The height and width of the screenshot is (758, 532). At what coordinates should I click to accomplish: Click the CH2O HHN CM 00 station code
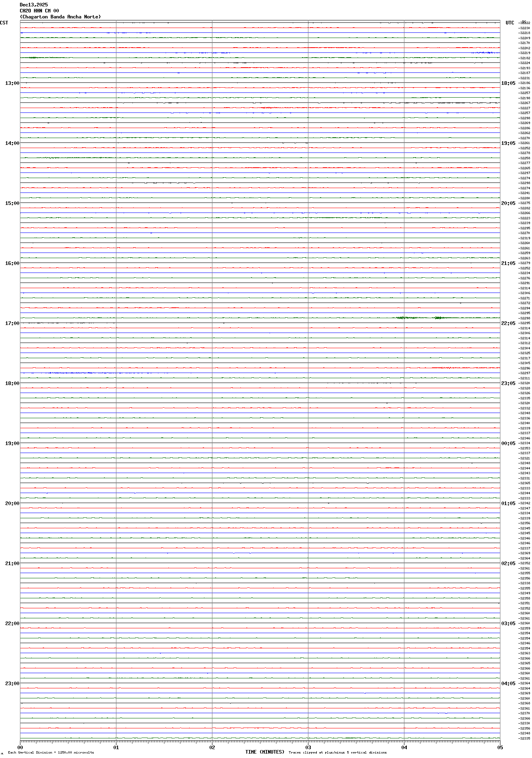coord(39,11)
